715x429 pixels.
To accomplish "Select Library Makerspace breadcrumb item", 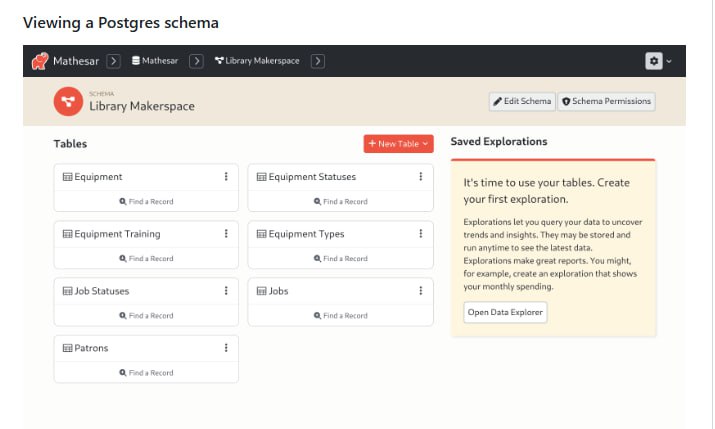I will 256,61.
